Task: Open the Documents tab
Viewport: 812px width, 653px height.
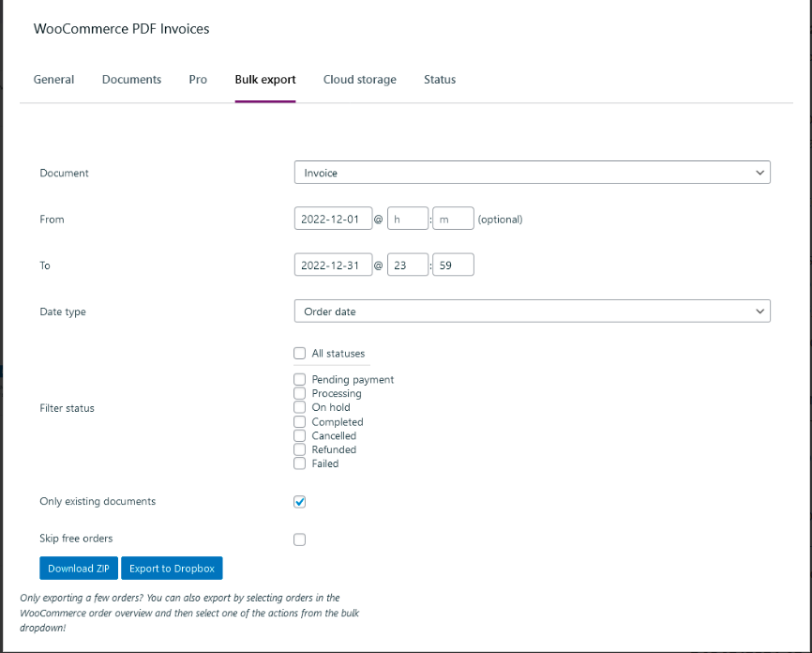Action: [x=131, y=80]
